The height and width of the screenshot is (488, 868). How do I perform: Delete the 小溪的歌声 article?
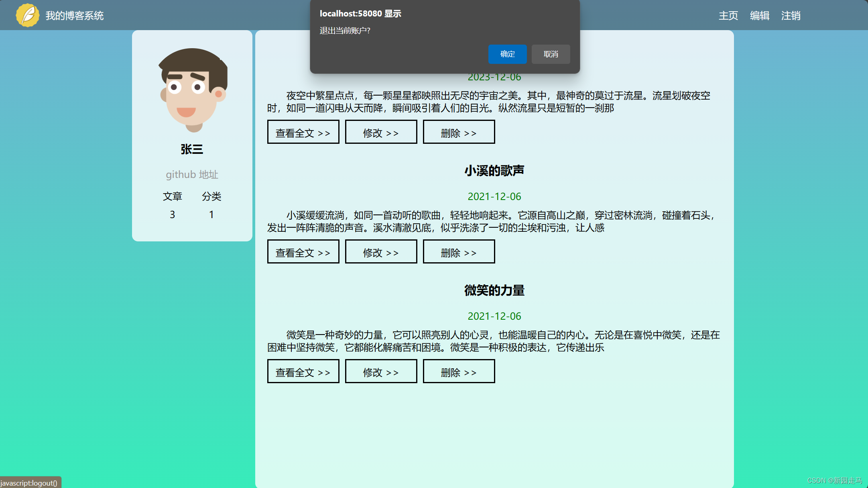[x=459, y=252]
